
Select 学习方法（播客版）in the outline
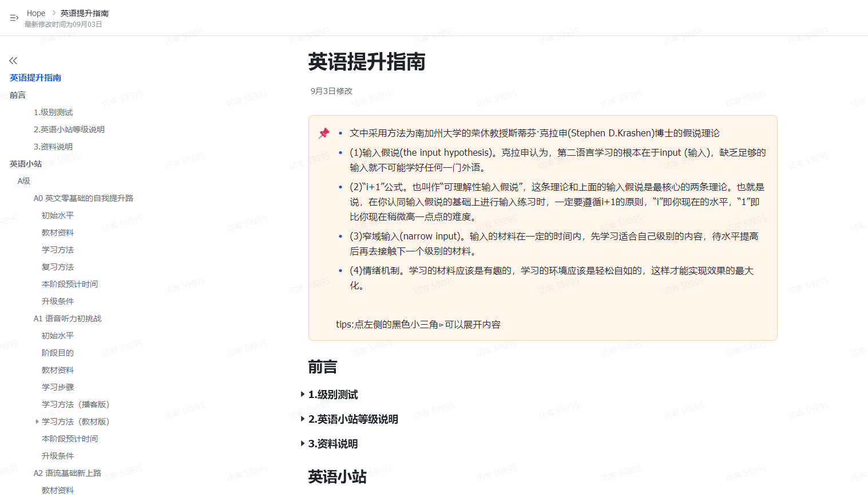pyautogui.click(x=76, y=404)
